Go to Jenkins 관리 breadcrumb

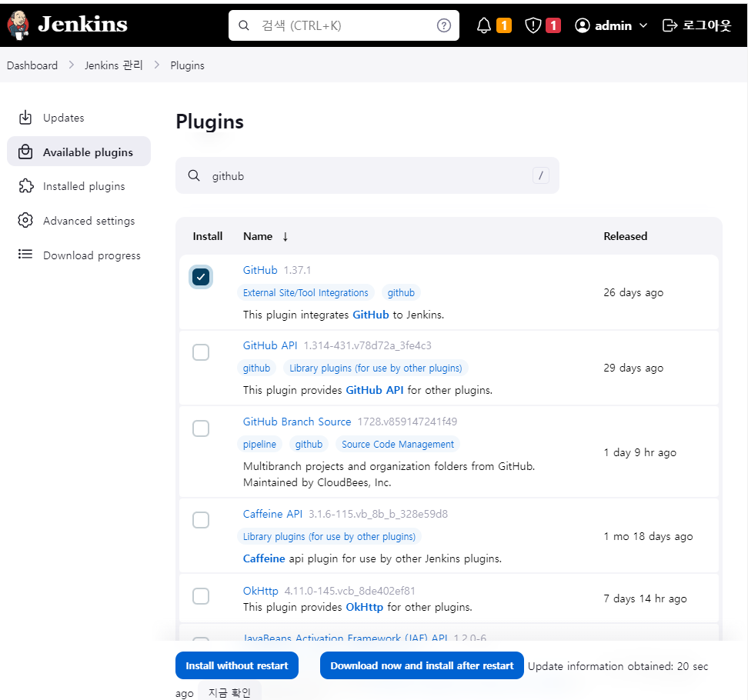[x=114, y=65]
